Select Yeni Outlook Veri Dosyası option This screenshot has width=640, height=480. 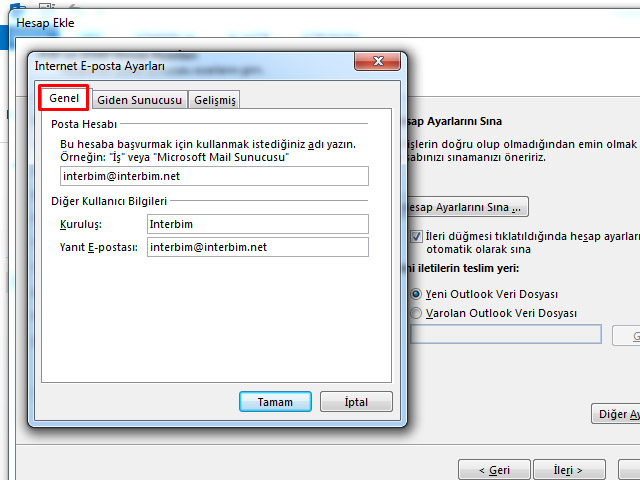(416, 295)
